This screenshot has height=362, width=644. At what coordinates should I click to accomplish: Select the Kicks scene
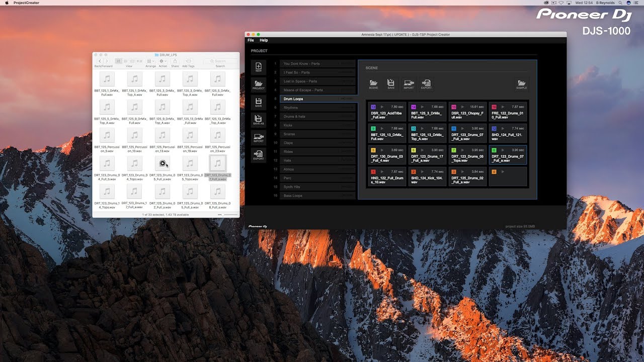pos(318,125)
